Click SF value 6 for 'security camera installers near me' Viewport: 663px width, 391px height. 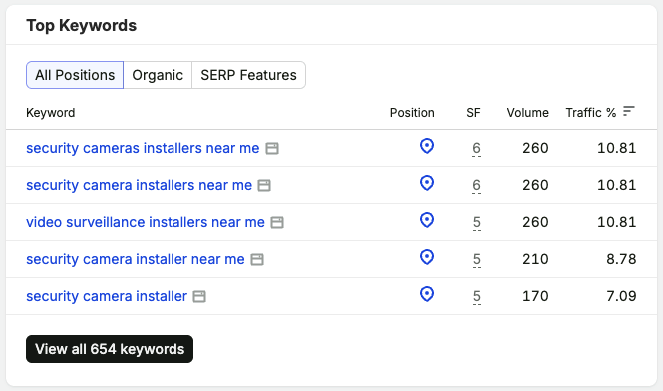(476, 185)
